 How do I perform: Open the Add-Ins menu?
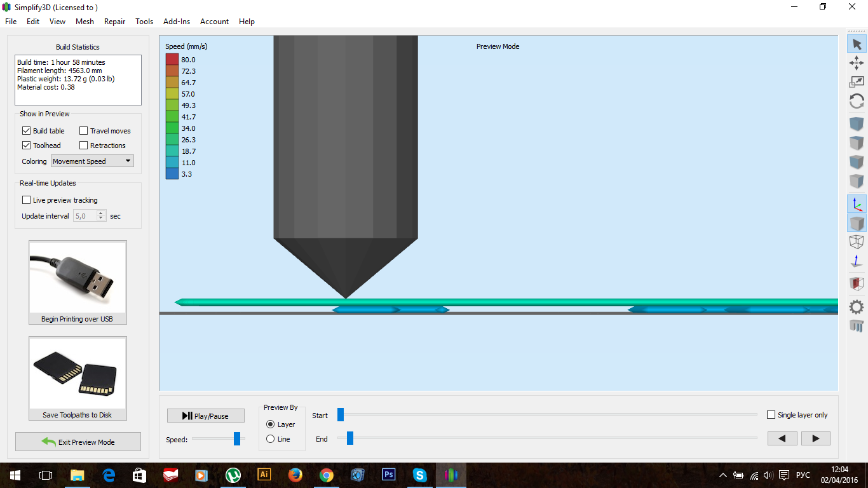(177, 22)
